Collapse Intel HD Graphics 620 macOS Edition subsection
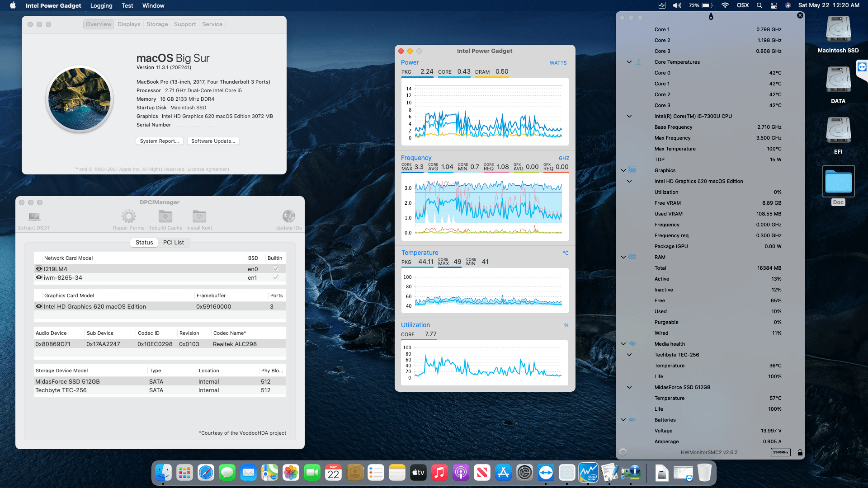Viewport: 868px width, 488px height. tap(629, 181)
